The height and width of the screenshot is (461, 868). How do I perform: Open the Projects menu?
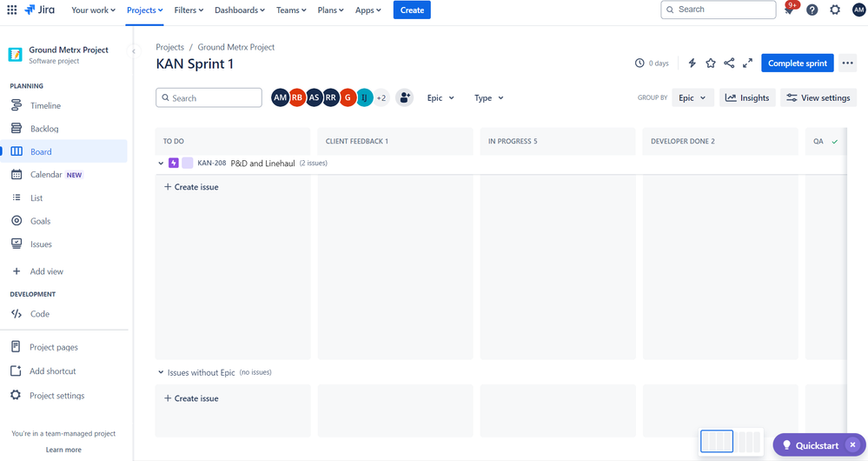point(144,10)
